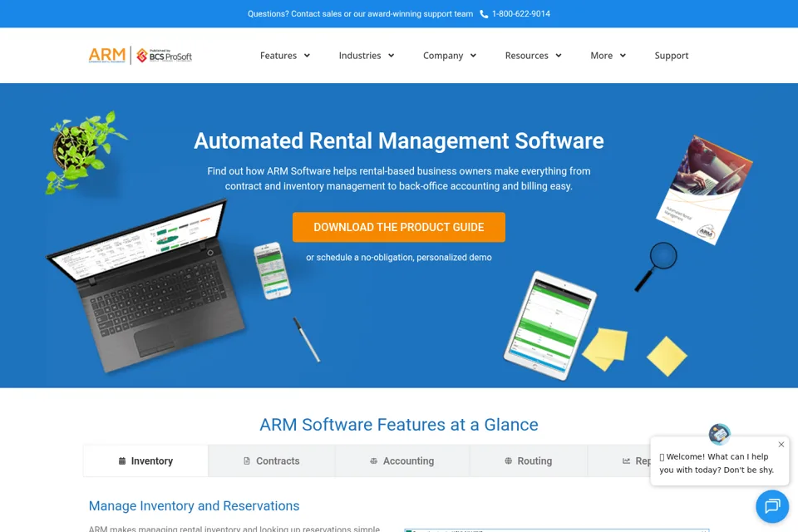Open the More menu
The height and width of the screenshot is (532, 798).
pyautogui.click(x=601, y=56)
